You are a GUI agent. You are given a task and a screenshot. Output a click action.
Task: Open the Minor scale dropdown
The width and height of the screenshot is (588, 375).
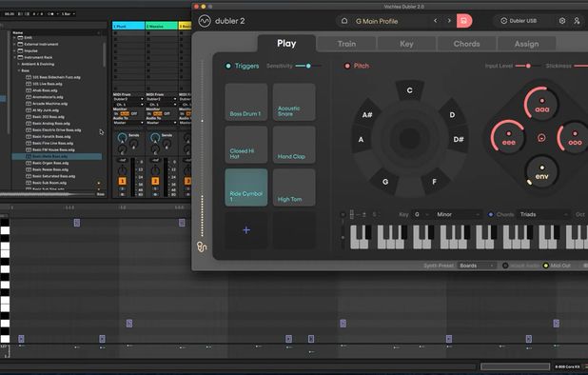point(458,214)
